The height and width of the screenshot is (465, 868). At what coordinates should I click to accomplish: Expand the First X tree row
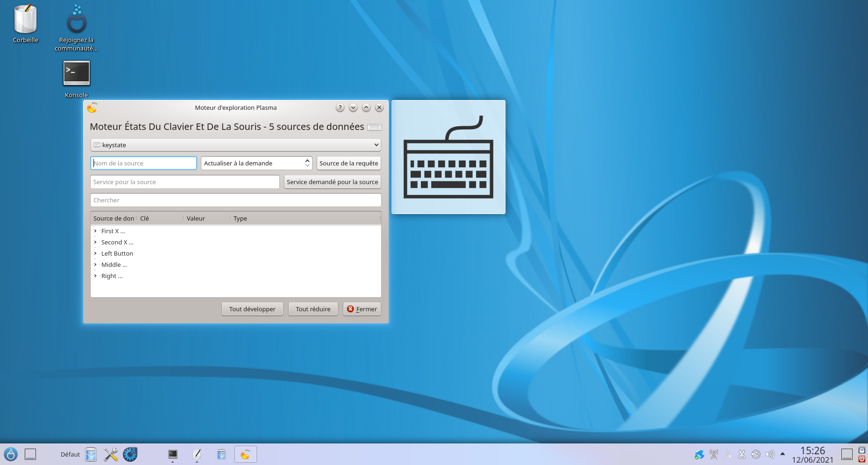pos(95,231)
